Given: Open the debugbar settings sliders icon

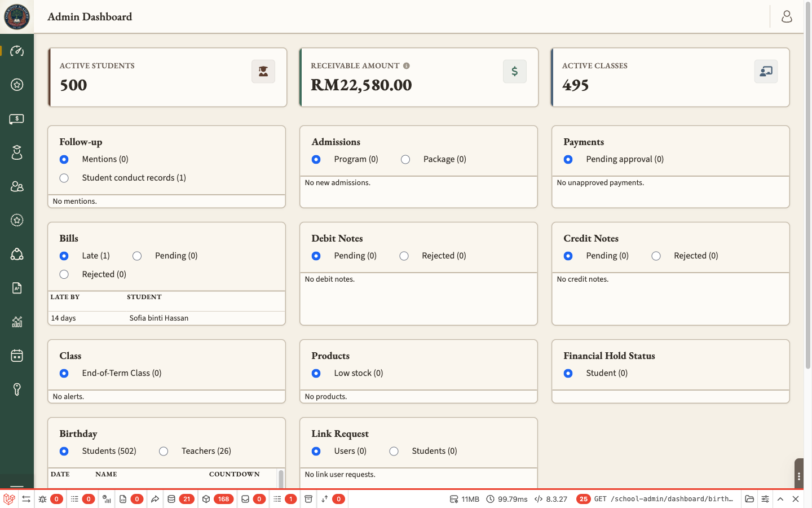Looking at the screenshot, I should coord(765,499).
